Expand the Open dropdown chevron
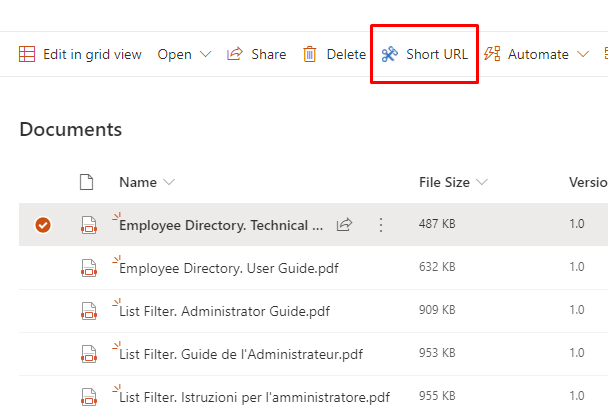Image resolution: width=608 pixels, height=409 pixels. pos(206,54)
